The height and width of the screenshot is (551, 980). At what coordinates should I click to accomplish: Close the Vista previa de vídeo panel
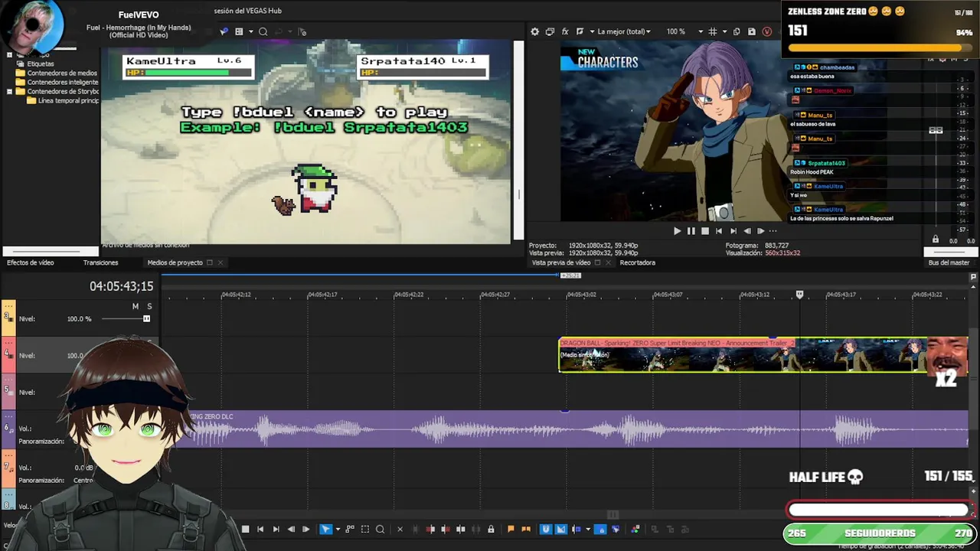(609, 262)
